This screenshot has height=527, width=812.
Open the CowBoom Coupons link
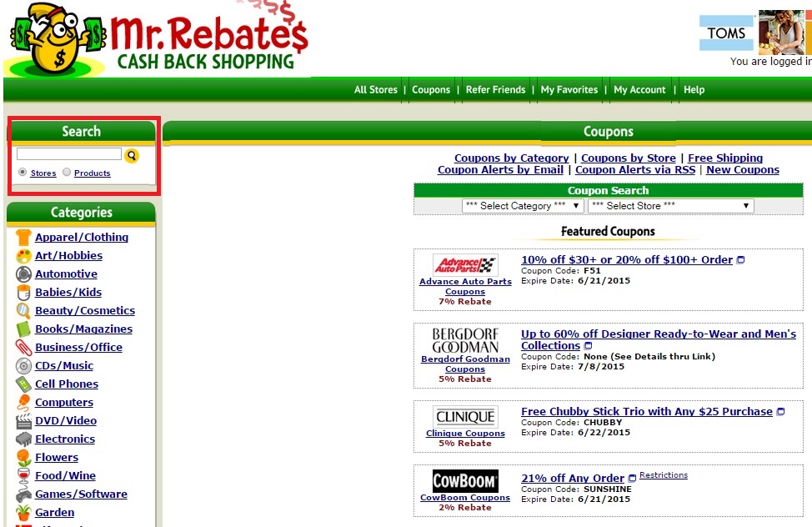(465, 498)
